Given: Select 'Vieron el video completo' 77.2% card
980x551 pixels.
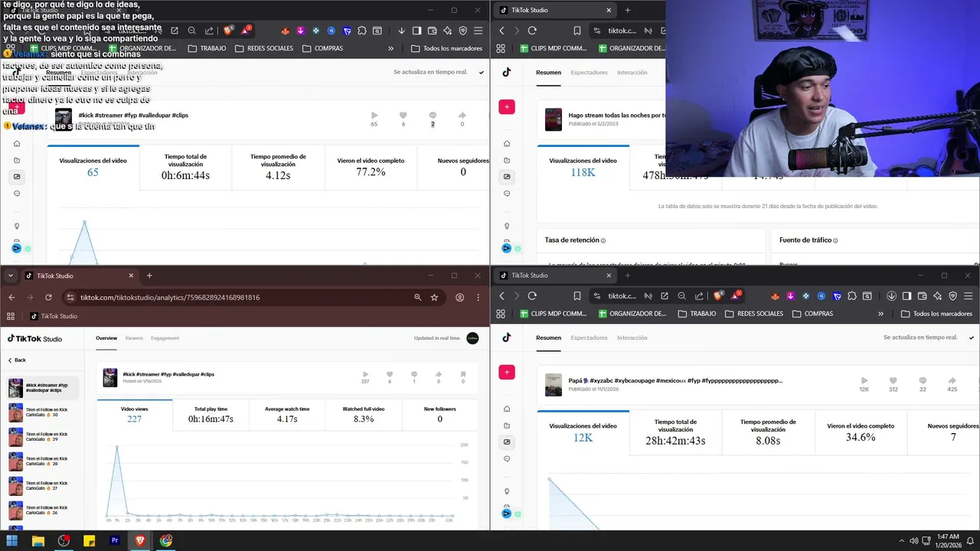Looking at the screenshot, I should (x=371, y=167).
